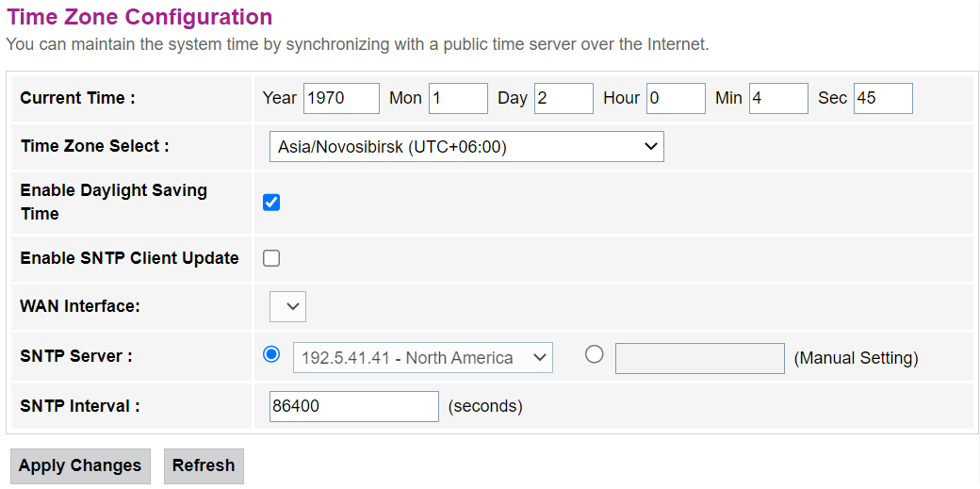The width and height of the screenshot is (980, 489).
Task: Uncheck Enable Daylight Saving Time checkbox
Action: click(271, 203)
